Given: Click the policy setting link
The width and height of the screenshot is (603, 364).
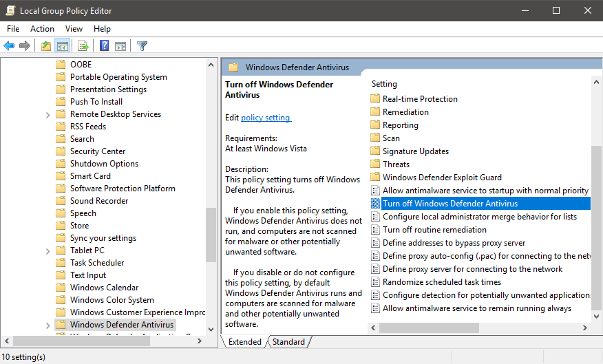Looking at the screenshot, I should click(266, 118).
